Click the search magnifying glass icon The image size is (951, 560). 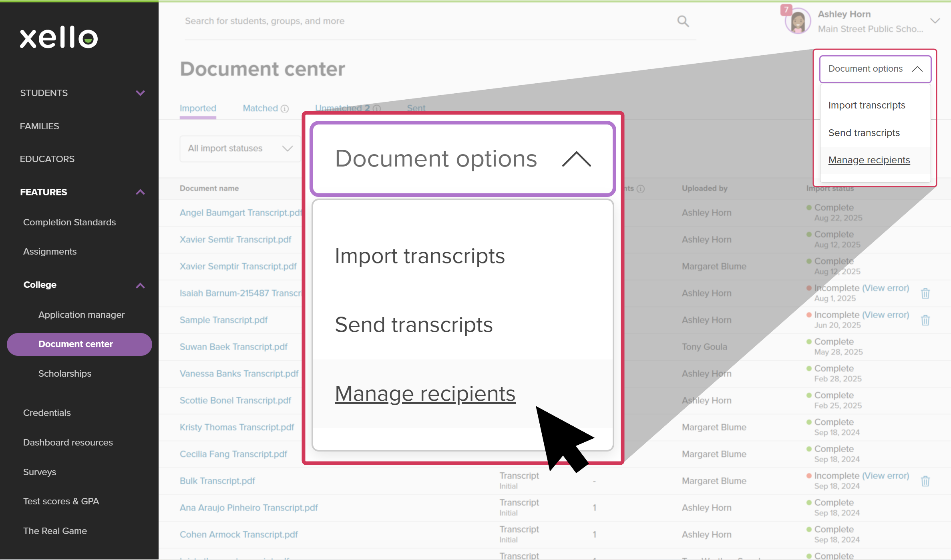tap(683, 21)
